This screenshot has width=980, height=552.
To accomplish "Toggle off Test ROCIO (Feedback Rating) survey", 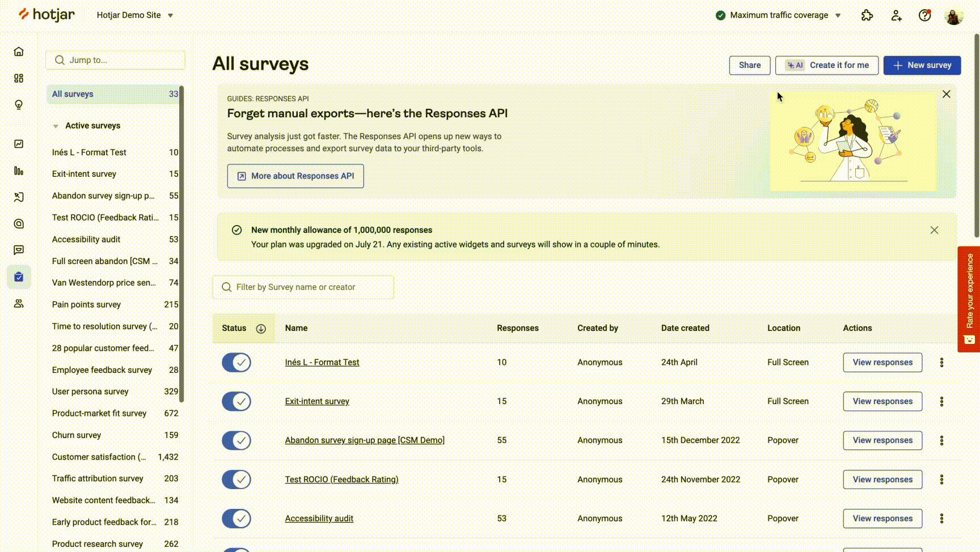I will click(x=236, y=479).
